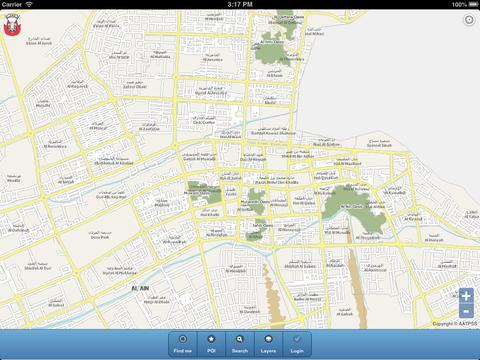The width and height of the screenshot is (480, 360).
Task: Tap the 3:17 PM clock
Action: (240, 4)
